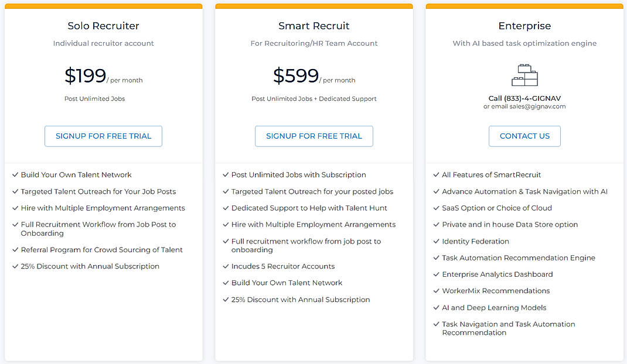Viewport: 627px width, 364px height.
Task: Click checkmark next to Identity Federation
Action: 436,241
